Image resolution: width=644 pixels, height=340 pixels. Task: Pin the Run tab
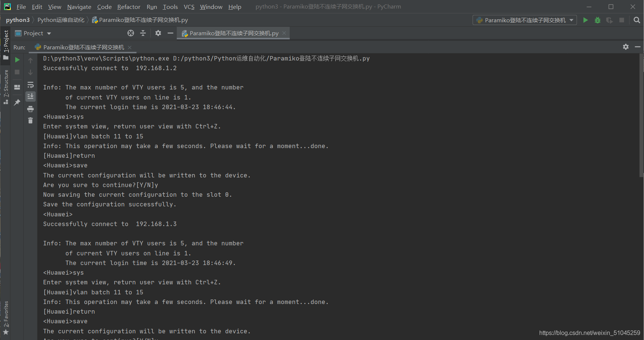tap(17, 102)
